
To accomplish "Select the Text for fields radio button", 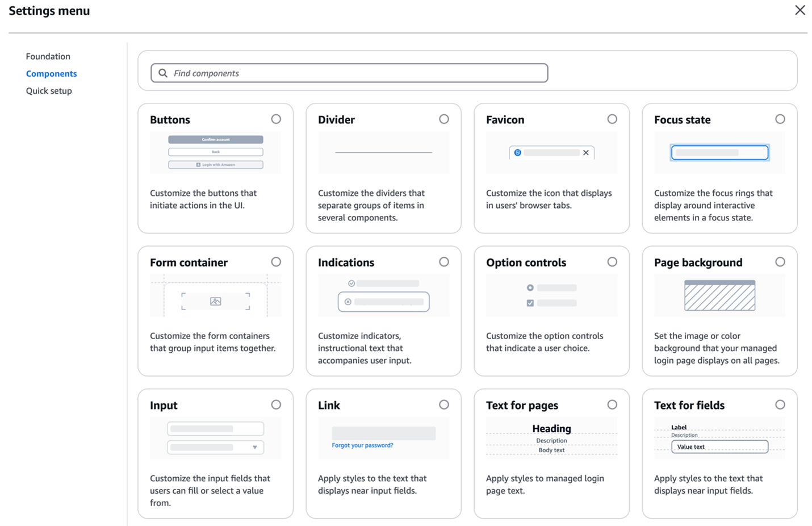I will coord(780,404).
